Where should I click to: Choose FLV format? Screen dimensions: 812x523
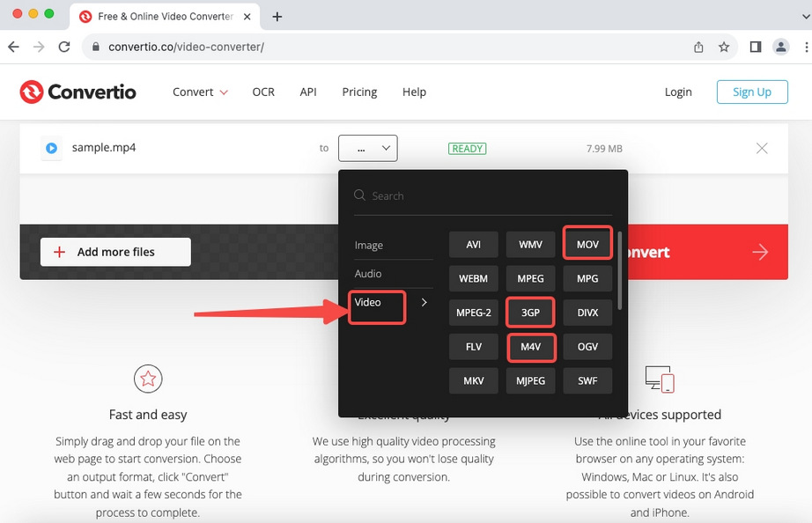pos(473,347)
